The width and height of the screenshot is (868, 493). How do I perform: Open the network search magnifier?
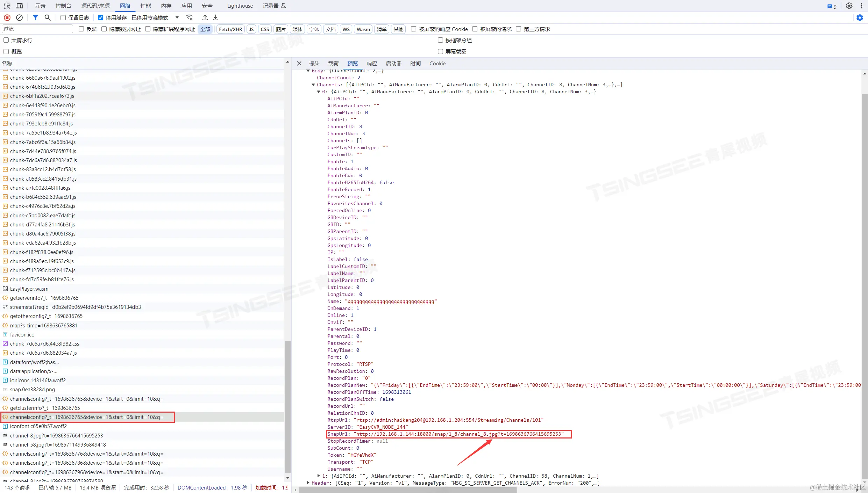[48, 17]
